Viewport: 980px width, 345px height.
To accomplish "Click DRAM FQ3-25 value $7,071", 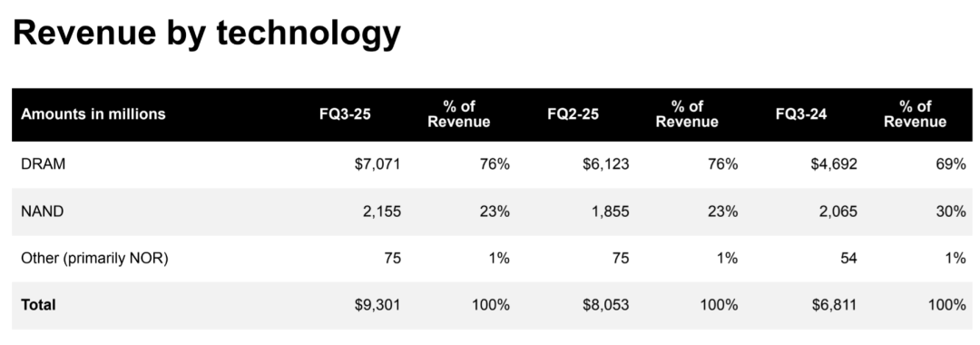I will point(377,164).
